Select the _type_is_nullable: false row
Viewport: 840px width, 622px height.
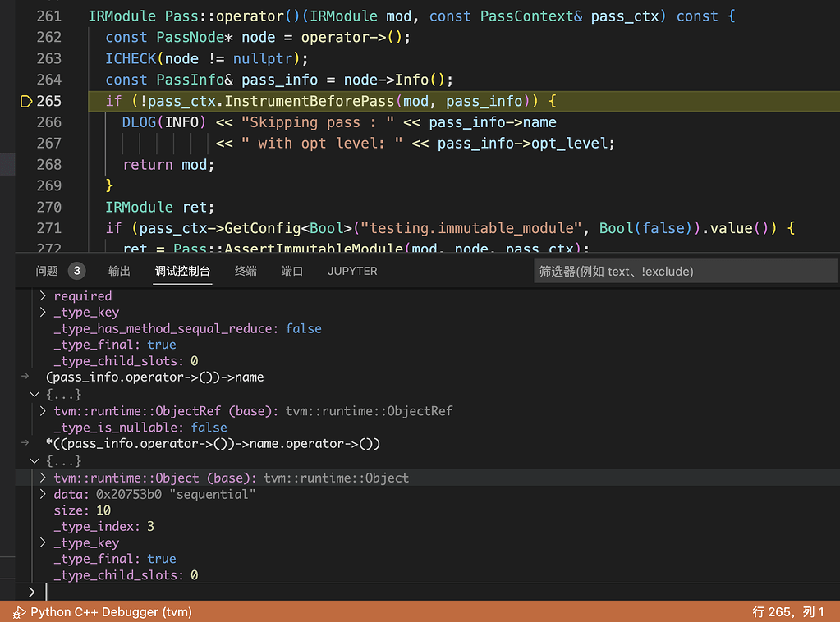point(140,428)
